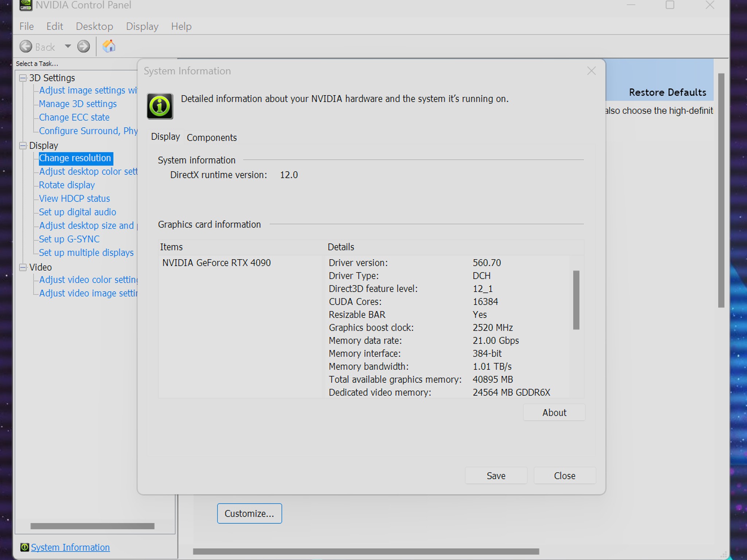
Task: Click Driver Type value DCH
Action: click(x=481, y=276)
